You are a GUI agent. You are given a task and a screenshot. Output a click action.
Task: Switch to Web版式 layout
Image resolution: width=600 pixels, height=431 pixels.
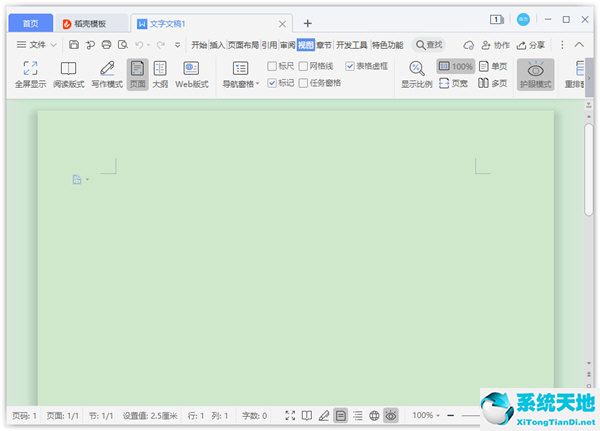click(191, 75)
